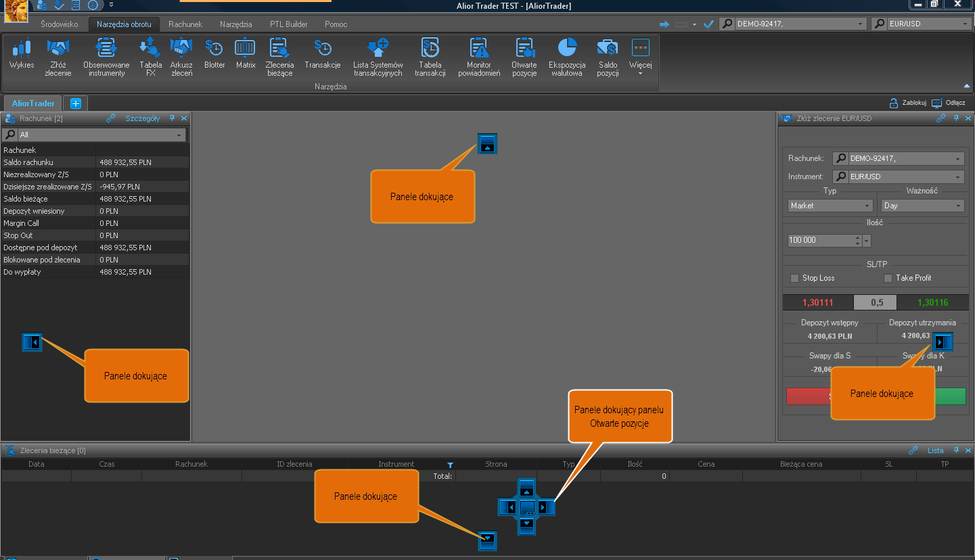Open the Wykres chart tool

22,54
